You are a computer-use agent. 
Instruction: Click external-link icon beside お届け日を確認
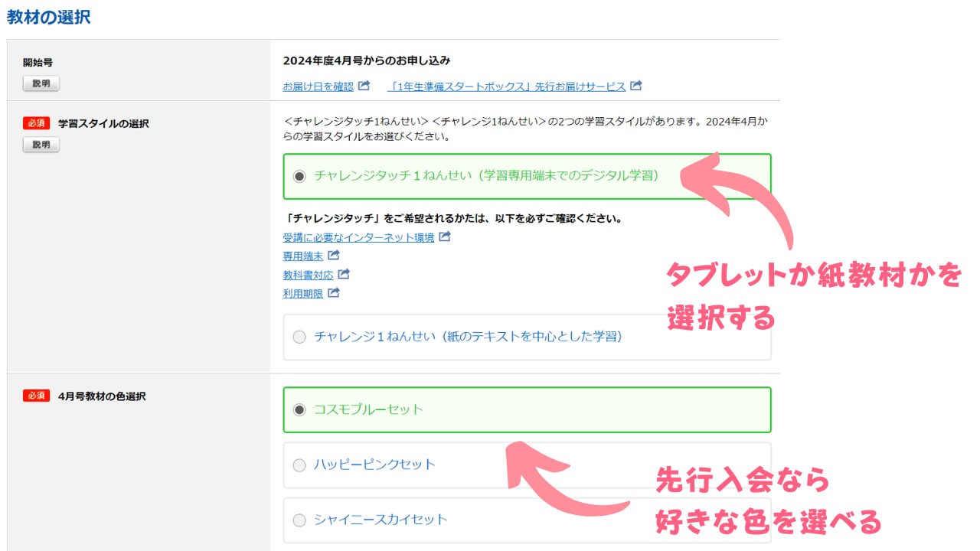tap(364, 86)
